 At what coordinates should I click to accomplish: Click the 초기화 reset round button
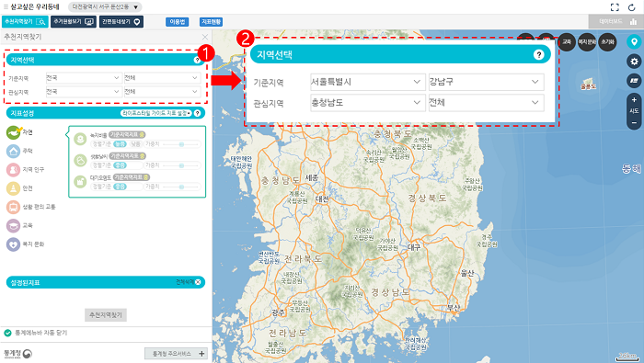point(607,42)
